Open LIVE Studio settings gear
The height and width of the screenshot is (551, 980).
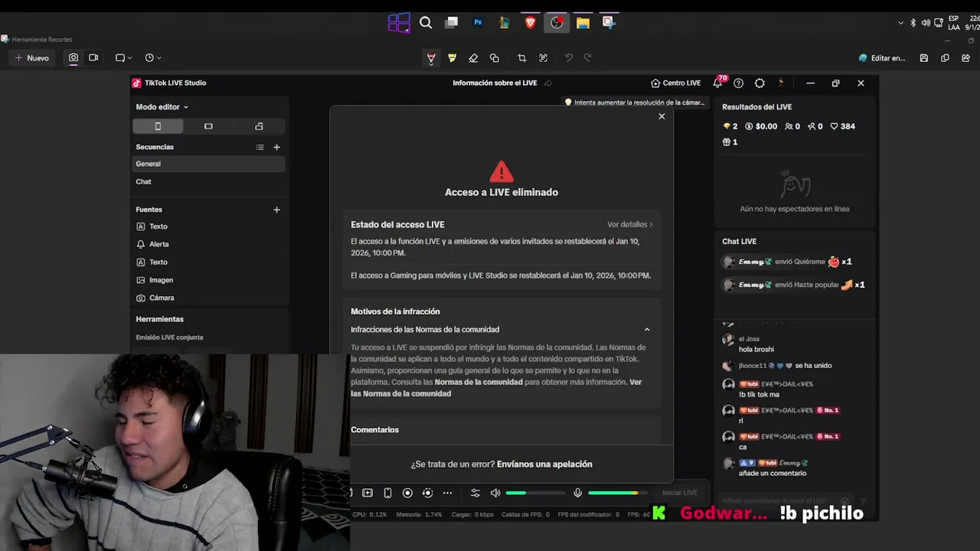pos(759,83)
